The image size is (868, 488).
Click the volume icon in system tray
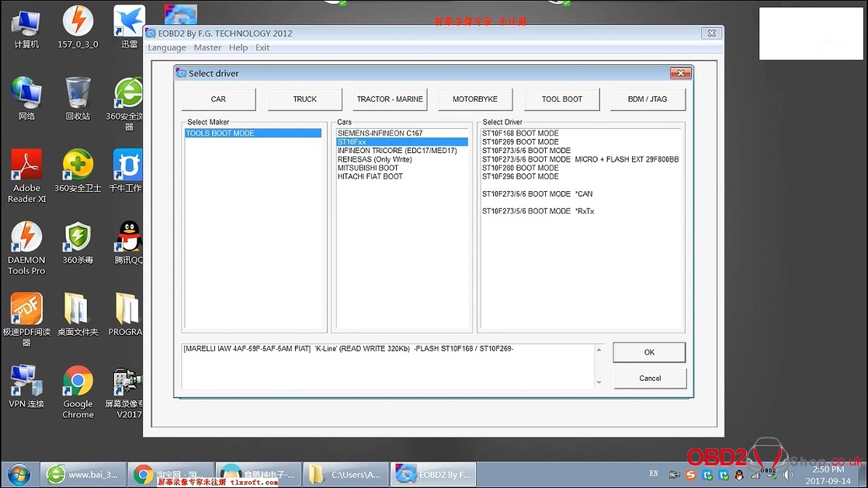pyautogui.click(x=789, y=474)
